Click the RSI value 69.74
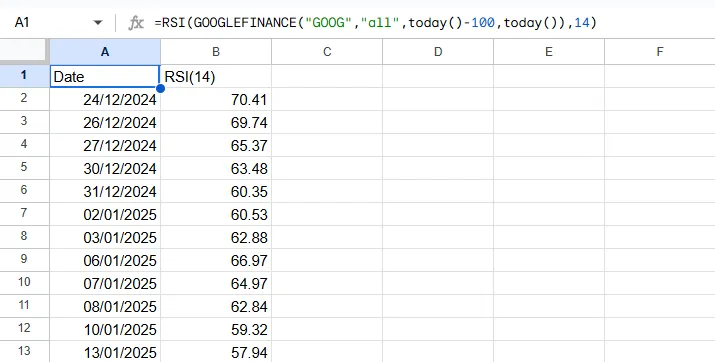This screenshot has height=362, width=715. 216,122
